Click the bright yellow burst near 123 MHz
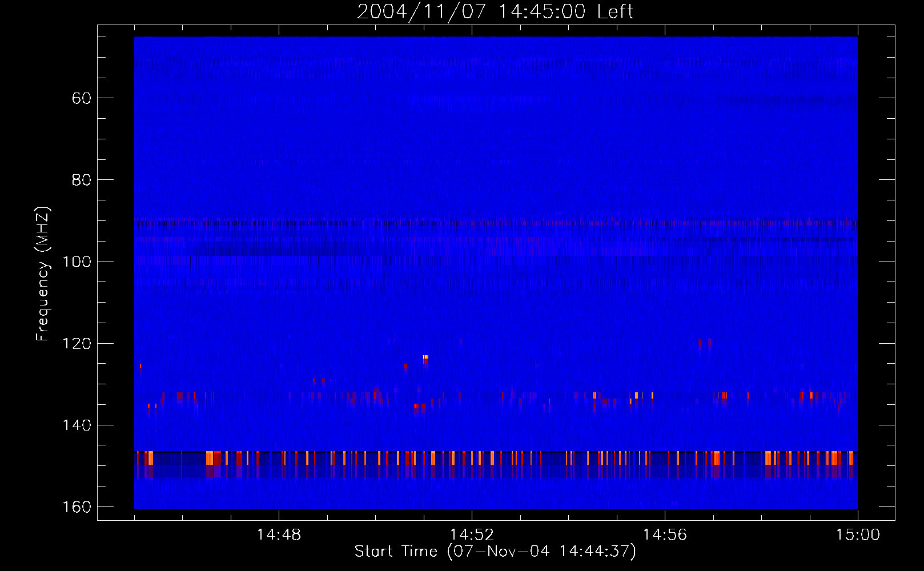Screen dimensions: 924x571 pos(425,357)
